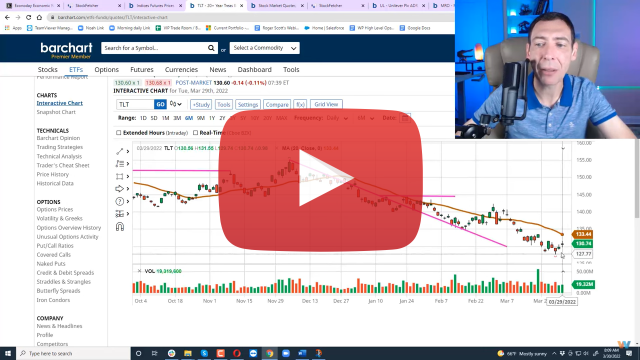Open Chrome from the Windows taskbar
640x360 pixels.
[x=269, y=353]
